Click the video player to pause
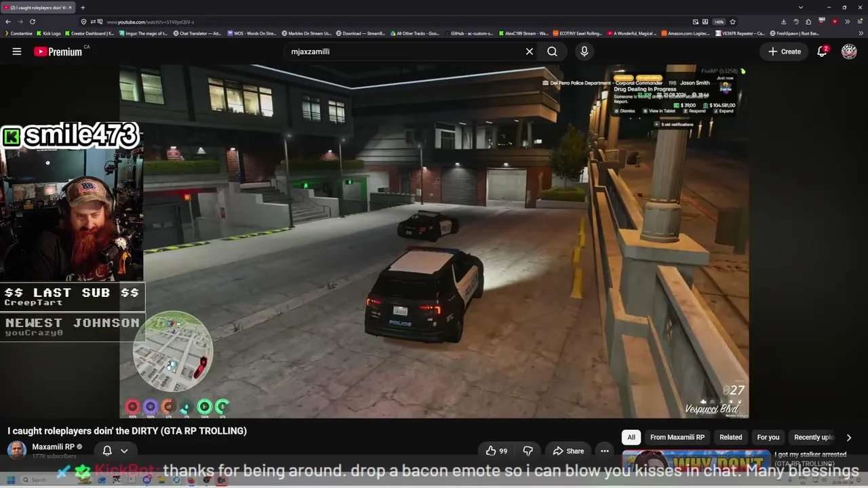 pyautogui.click(x=434, y=241)
